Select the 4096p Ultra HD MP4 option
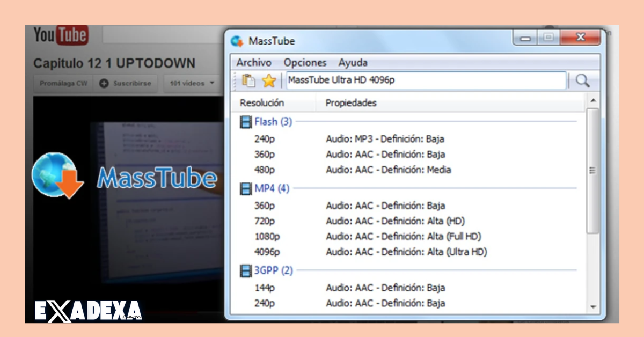The image size is (644, 337). 370,252
